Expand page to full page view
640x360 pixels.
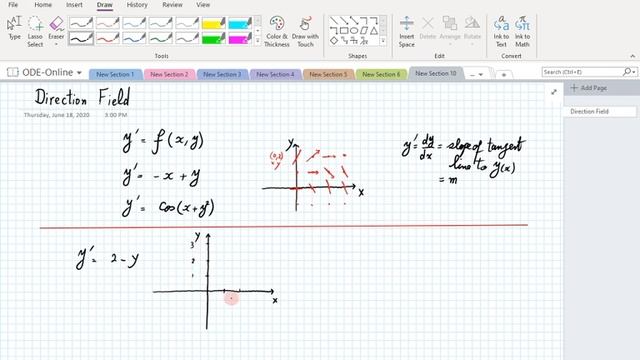click(554, 92)
